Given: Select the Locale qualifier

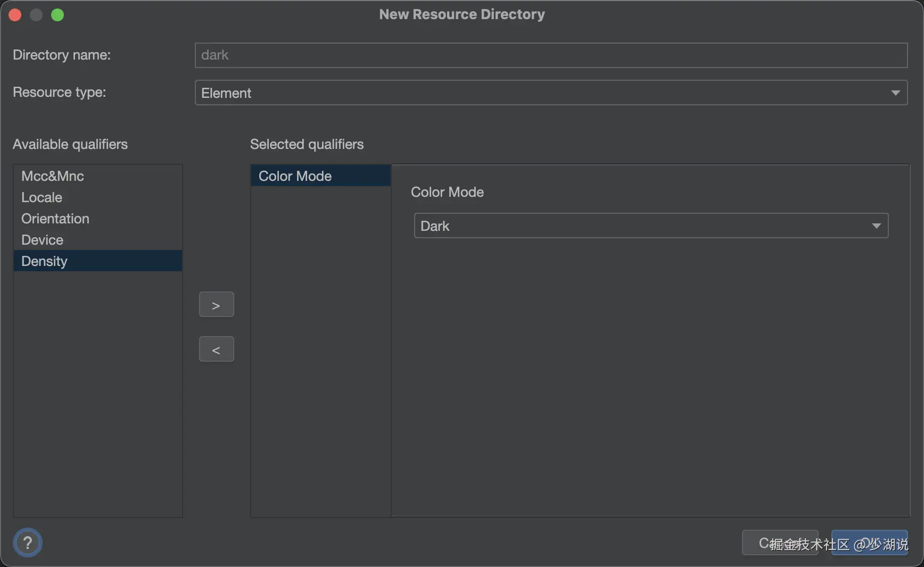Looking at the screenshot, I should tap(42, 197).
